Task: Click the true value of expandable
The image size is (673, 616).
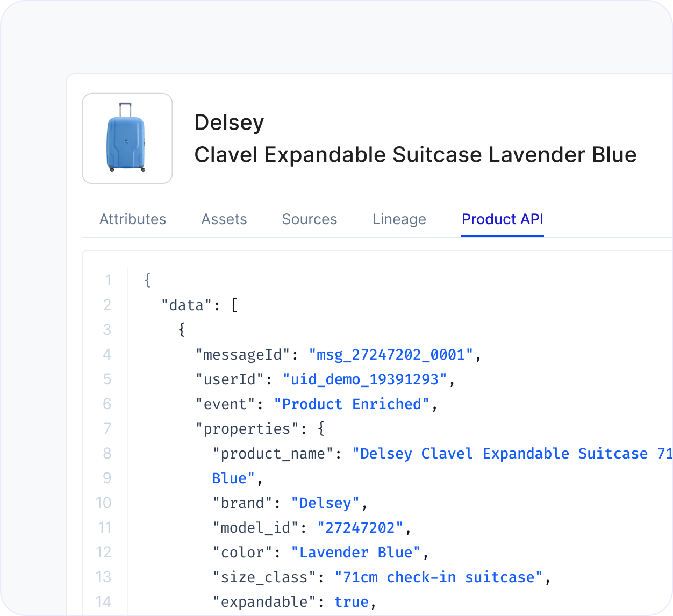Action: click(352, 602)
